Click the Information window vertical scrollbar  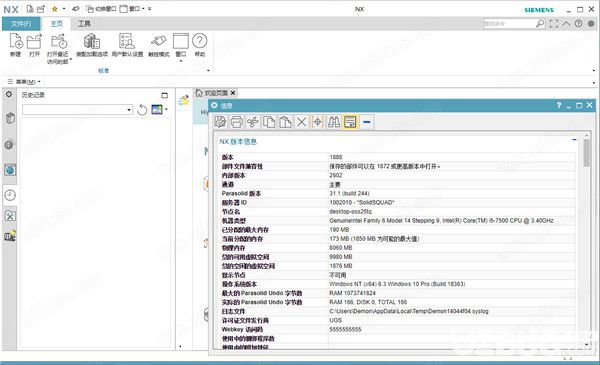[586, 152]
